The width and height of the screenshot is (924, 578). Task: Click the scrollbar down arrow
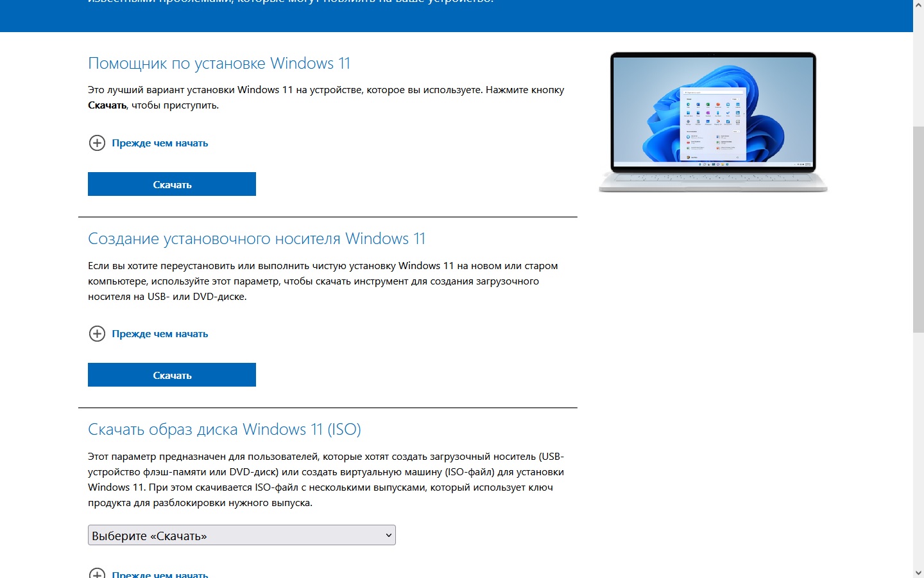tap(918, 572)
